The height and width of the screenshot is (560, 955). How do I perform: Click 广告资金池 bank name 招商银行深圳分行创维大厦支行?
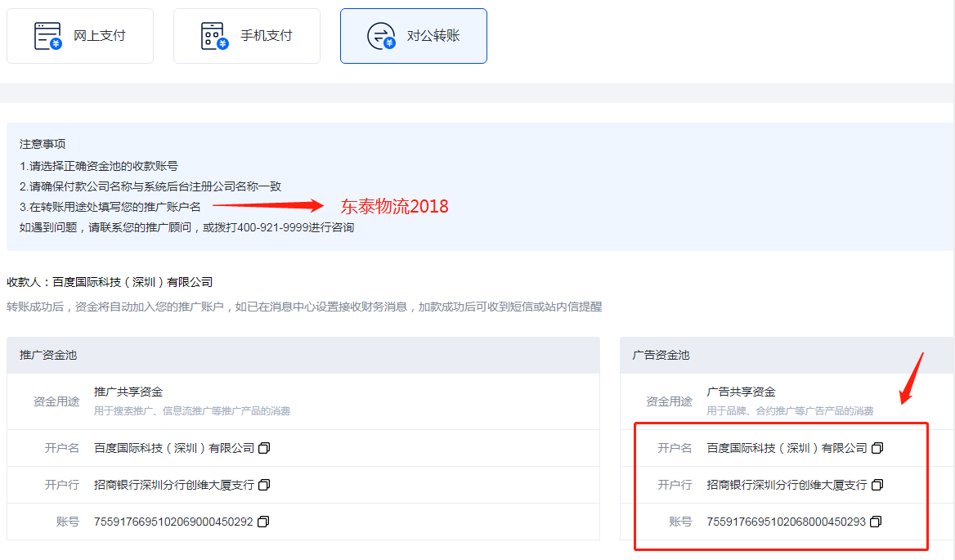[x=787, y=485]
